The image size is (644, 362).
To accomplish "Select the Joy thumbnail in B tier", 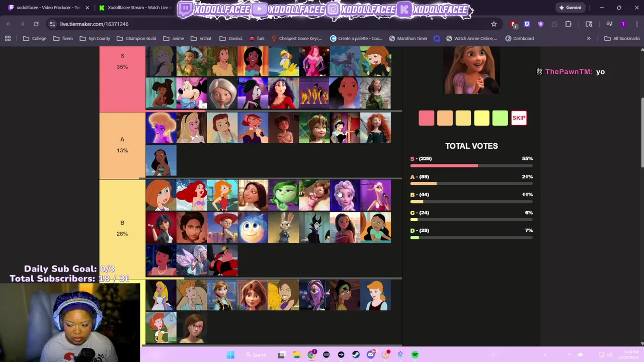I will tap(253, 228).
